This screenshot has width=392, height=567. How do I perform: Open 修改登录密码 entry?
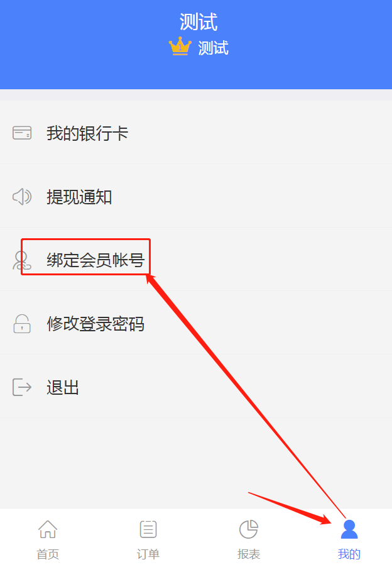click(196, 323)
